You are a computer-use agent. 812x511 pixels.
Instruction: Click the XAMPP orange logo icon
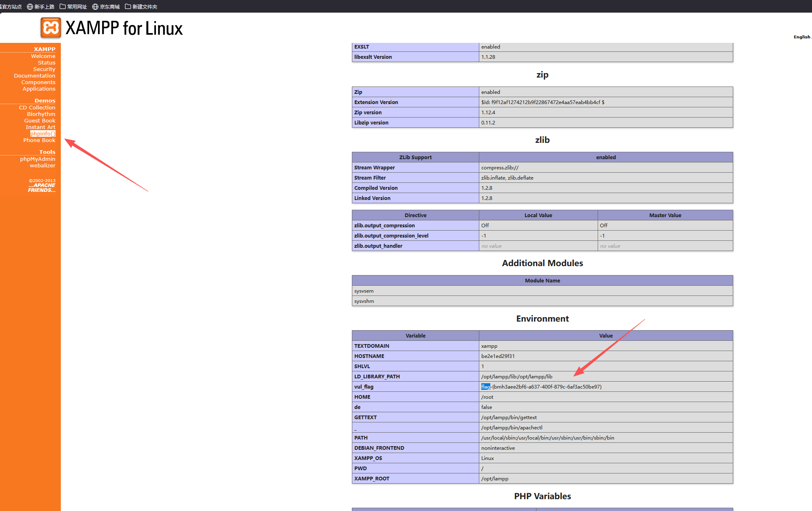51,28
